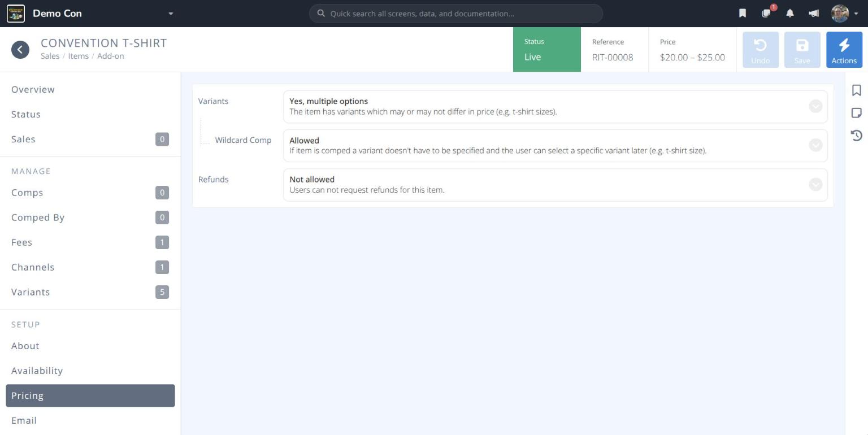Follow the Add-on breadcrumb link
The height and width of the screenshot is (435, 868).
tap(110, 56)
